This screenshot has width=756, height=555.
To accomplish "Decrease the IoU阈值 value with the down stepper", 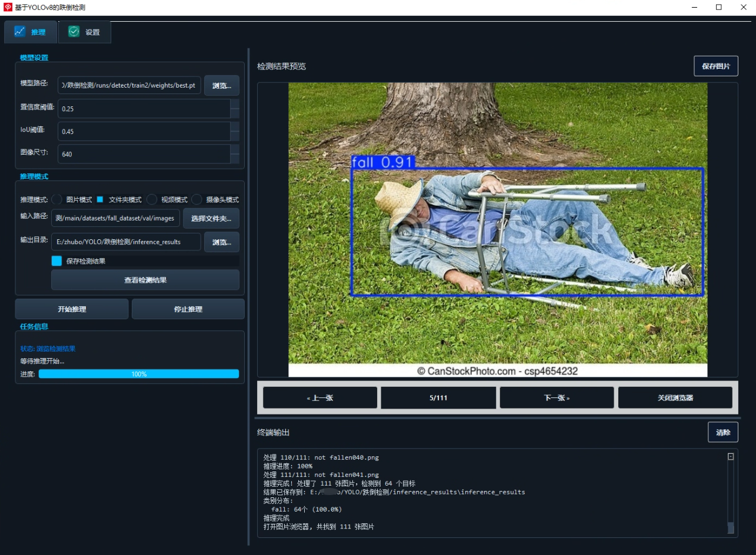I will (x=235, y=136).
